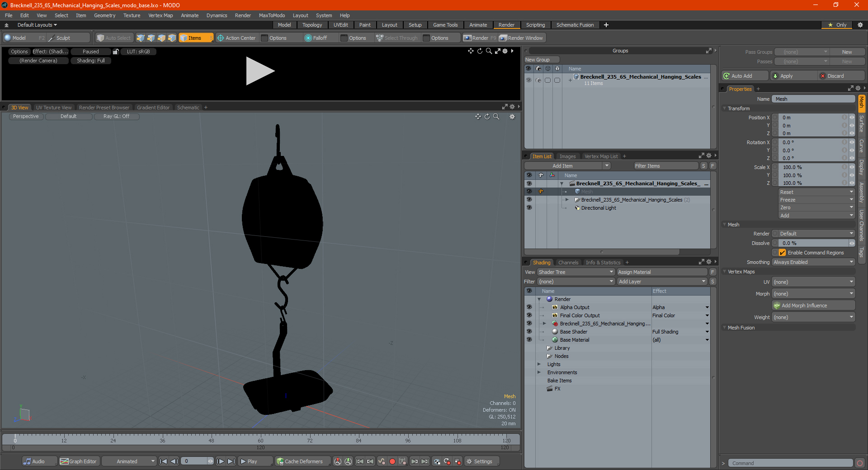868x470 pixels.
Task: Switch to UV Texture View tab
Action: tap(54, 108)
